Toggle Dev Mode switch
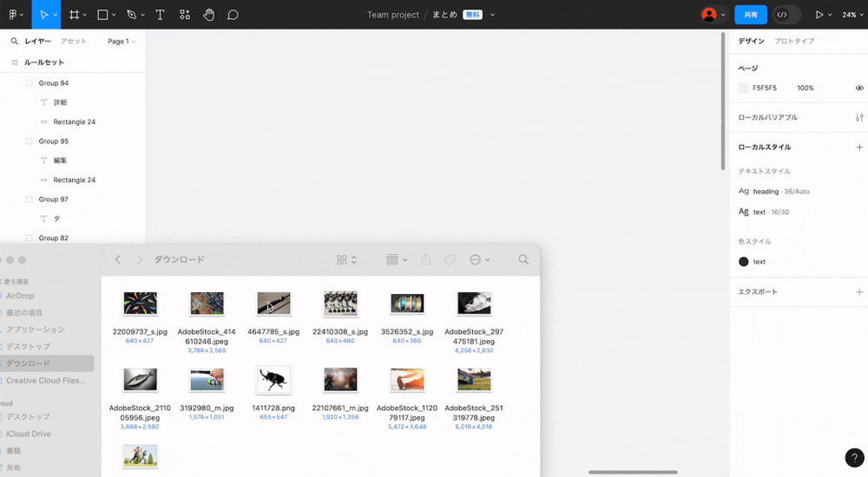This screenshot has height=477, width=868. tap(786, 15)
